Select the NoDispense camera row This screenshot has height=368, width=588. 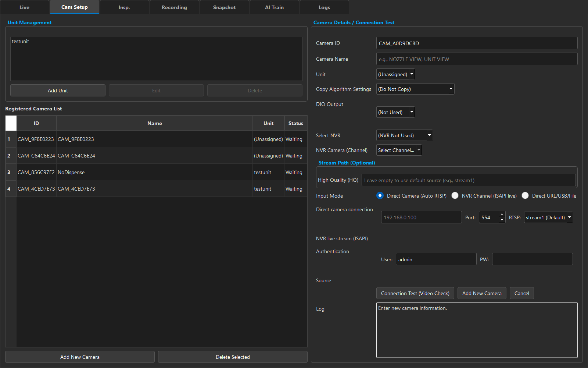pos(156,172)
